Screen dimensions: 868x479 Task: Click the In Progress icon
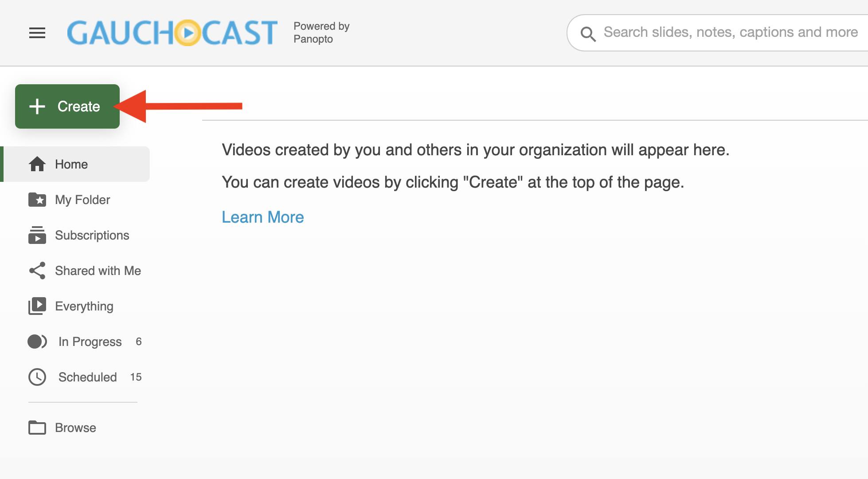(37, 342)
